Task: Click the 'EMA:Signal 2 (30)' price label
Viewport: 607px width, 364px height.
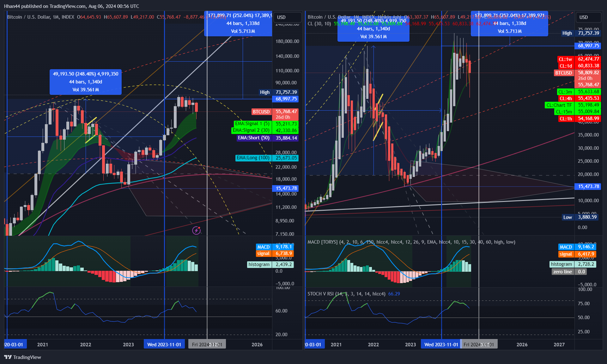Action: 251,130
